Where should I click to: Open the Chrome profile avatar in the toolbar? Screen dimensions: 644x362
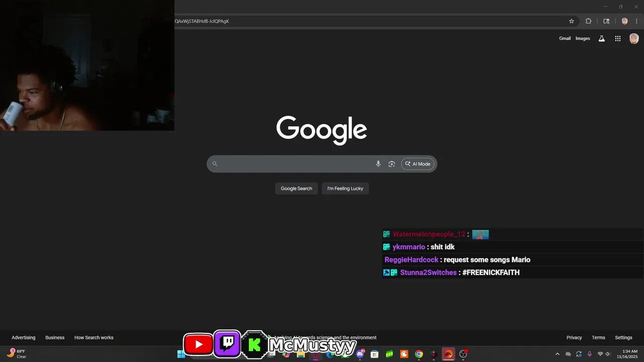coord(624,21)
